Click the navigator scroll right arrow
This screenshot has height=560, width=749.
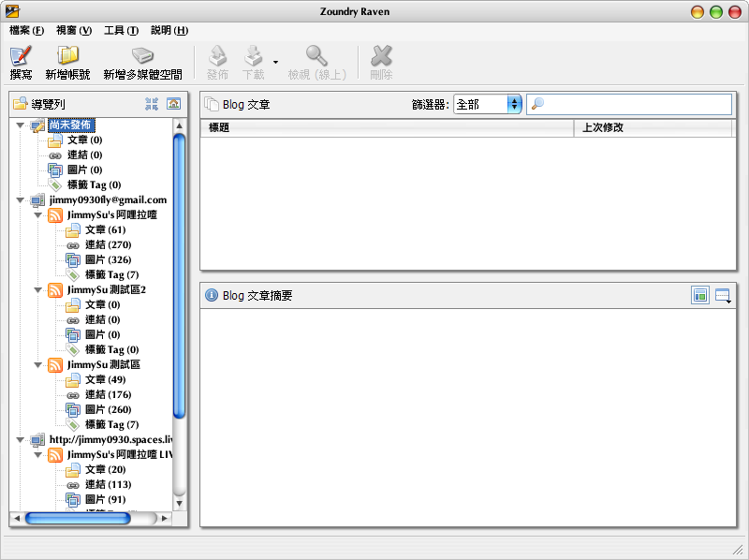coord(165,519)
